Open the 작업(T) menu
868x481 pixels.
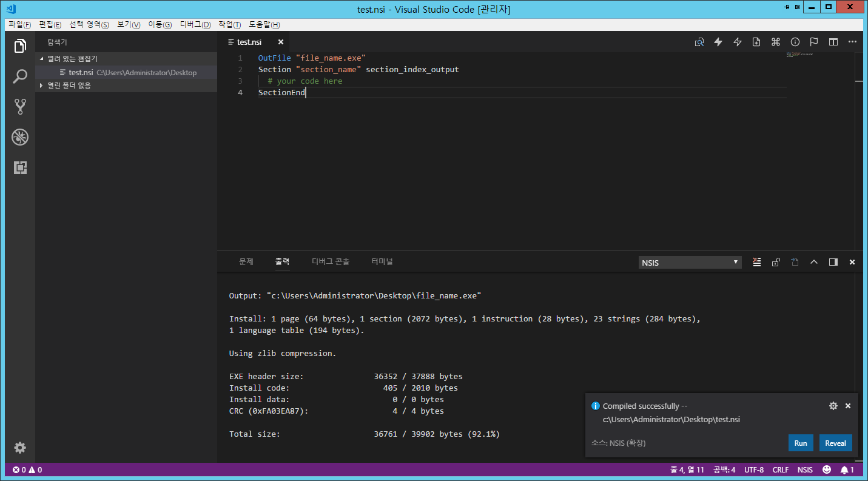[x=229, y=25]
